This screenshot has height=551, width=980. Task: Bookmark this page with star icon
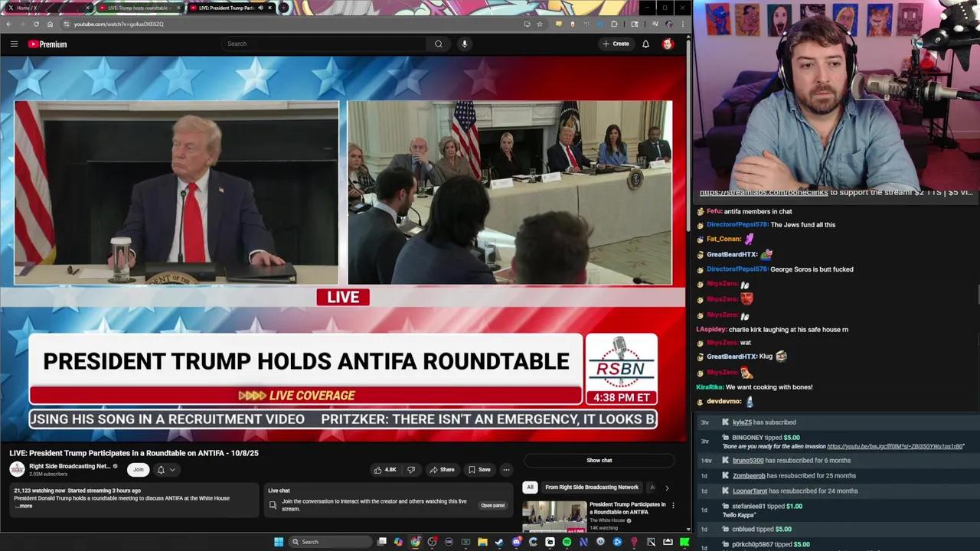click(x=539, y=24)
